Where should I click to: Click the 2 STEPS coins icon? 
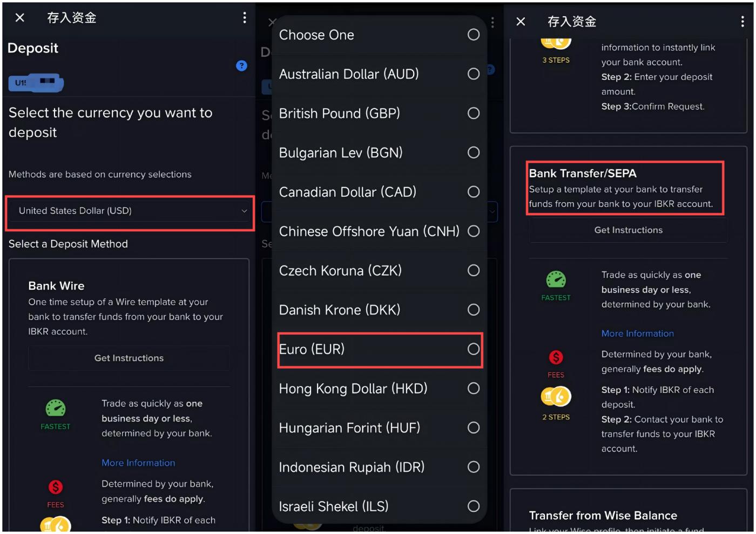(556, 397)
